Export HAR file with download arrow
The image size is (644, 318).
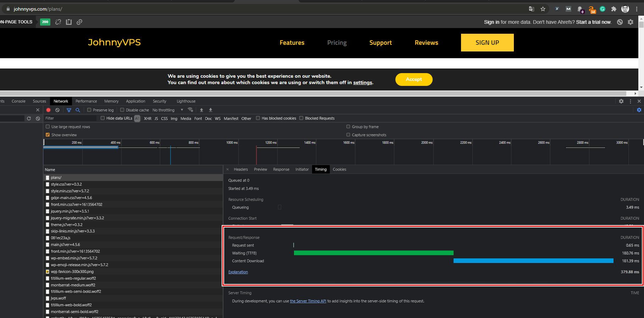tap(210, 110)
